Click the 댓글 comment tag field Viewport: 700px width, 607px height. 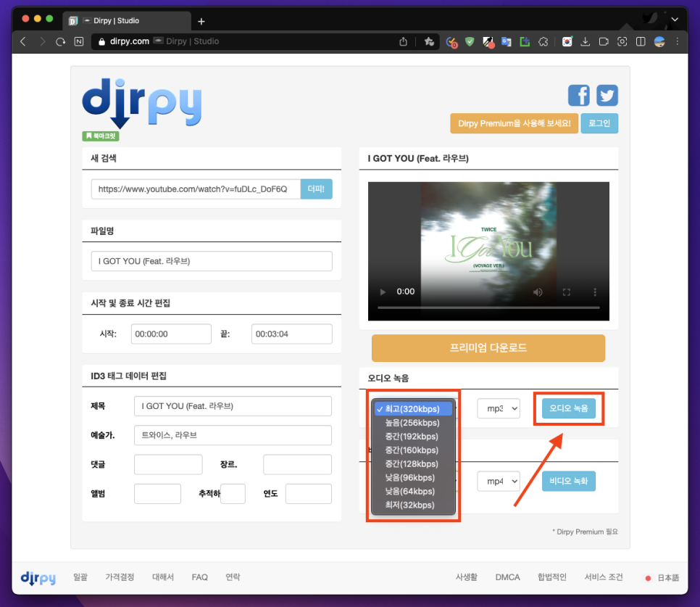(168, 465)
